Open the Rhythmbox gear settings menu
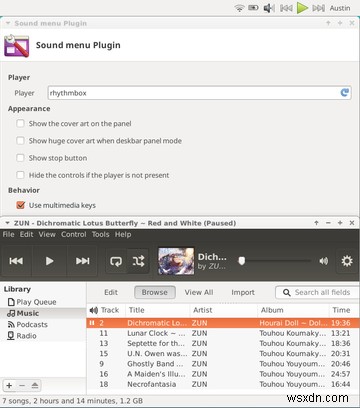Screen dimensions: 360x408 coord(347,261)
